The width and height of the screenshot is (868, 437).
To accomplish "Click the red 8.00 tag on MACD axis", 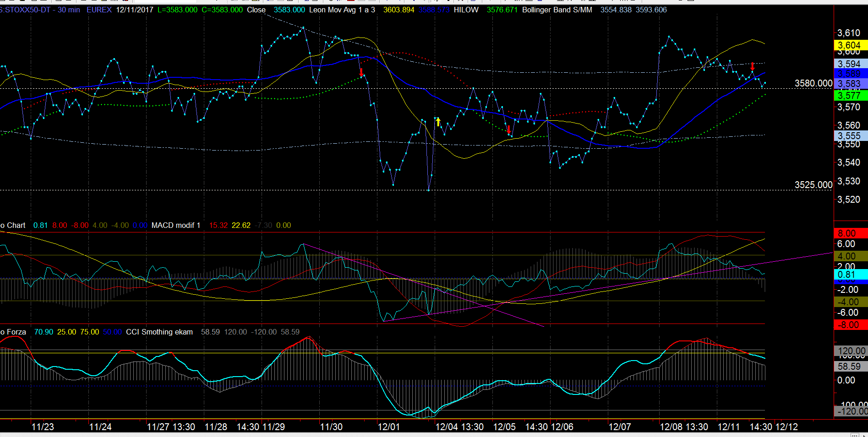I will [851, 233].
